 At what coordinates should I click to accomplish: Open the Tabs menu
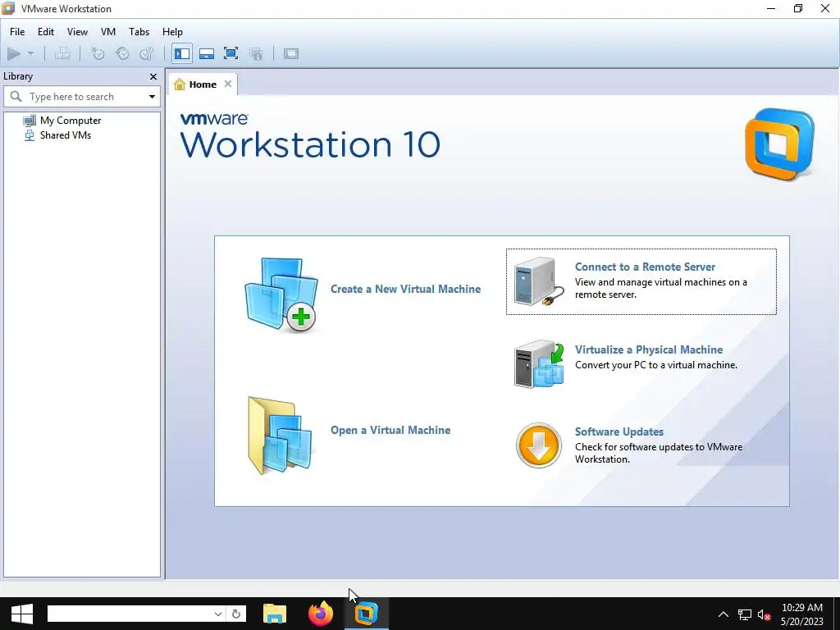click(139, 32)
